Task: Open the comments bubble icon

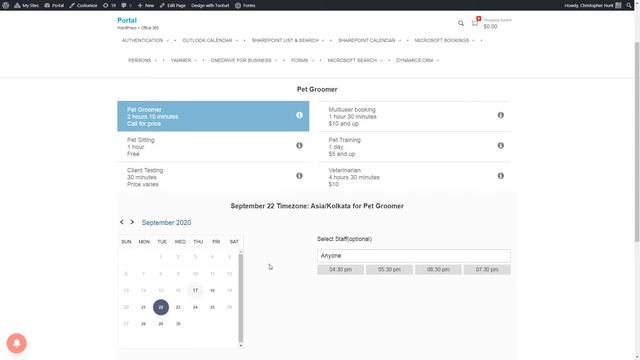Action: (x=126, y=5)
